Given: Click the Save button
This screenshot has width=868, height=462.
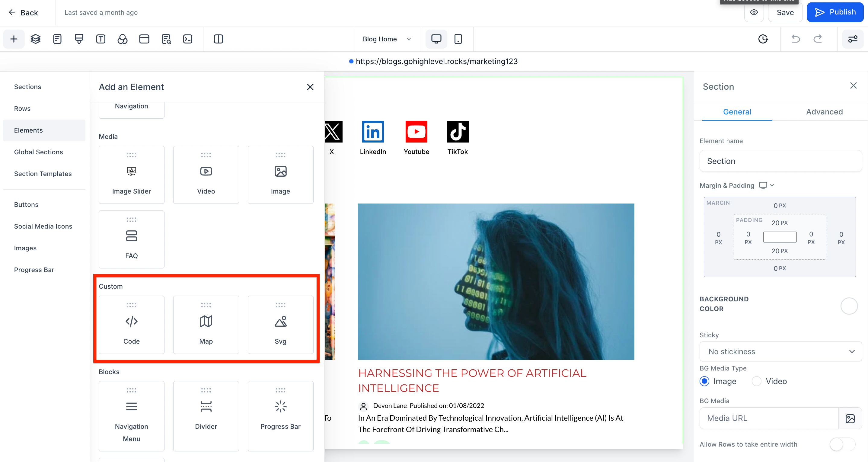Looking at the screenshot, I should [785, 12].
